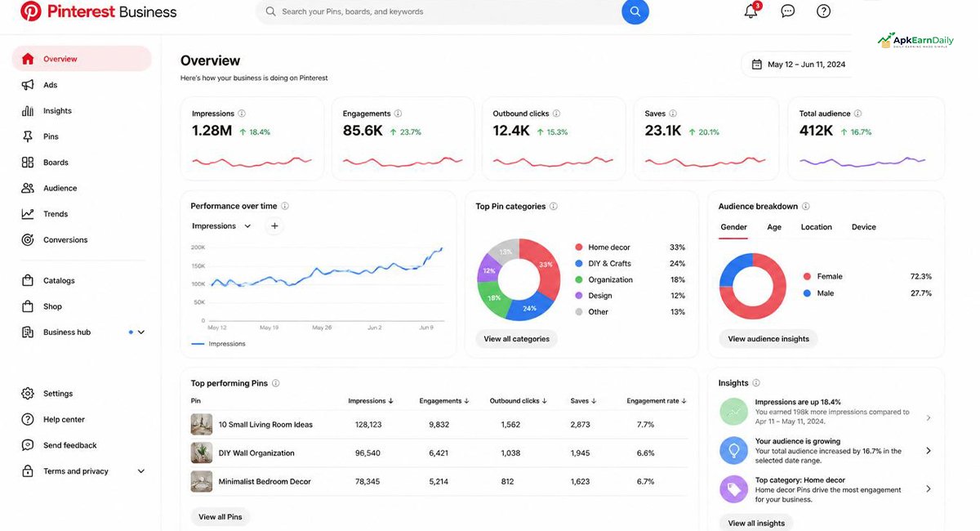Open the messages chat bubble icon
Image resolution: width=980 pixels, height=531 pixels.
(x=788, y=11)
